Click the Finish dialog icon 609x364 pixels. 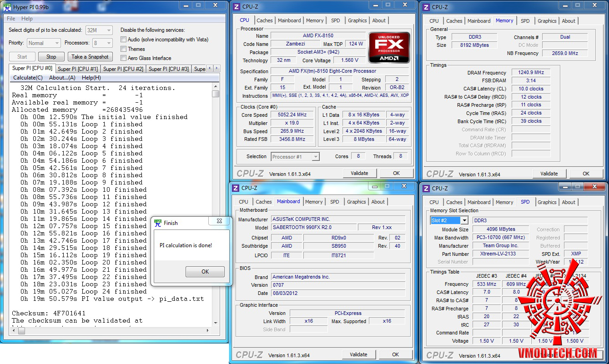click(158, 223)
